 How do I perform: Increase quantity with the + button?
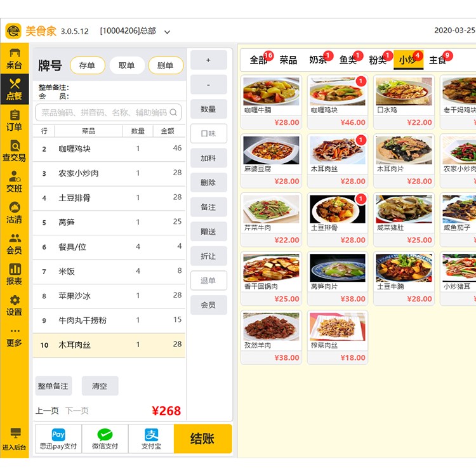[x=208, y=60]
